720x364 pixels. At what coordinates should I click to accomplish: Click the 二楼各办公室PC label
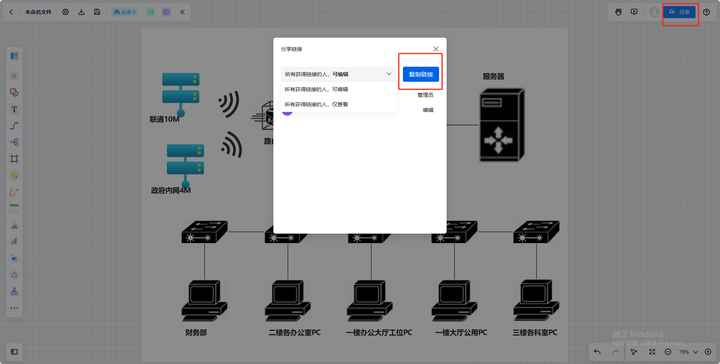pos(295,332)
